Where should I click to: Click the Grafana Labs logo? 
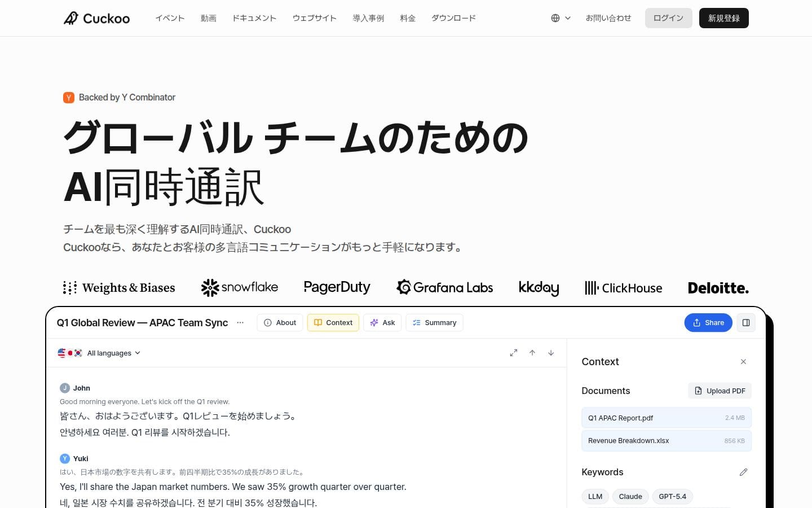(444, 287)
